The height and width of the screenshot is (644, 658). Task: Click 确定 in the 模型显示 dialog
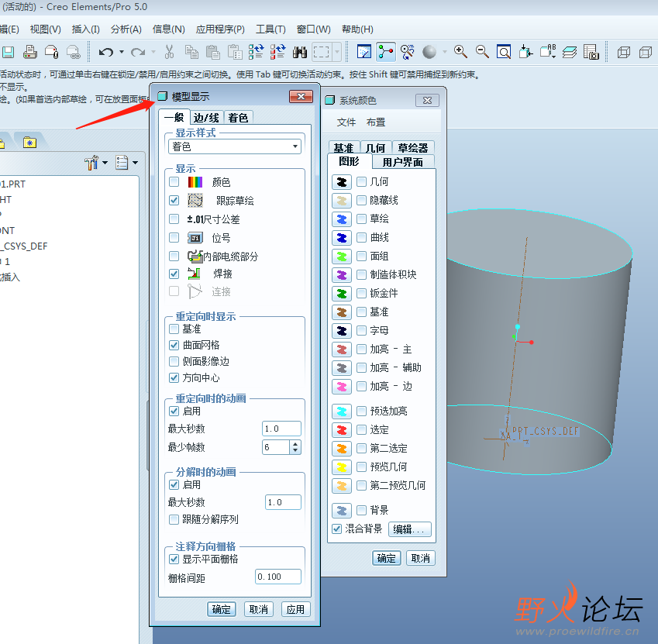(x=222, y=609)
